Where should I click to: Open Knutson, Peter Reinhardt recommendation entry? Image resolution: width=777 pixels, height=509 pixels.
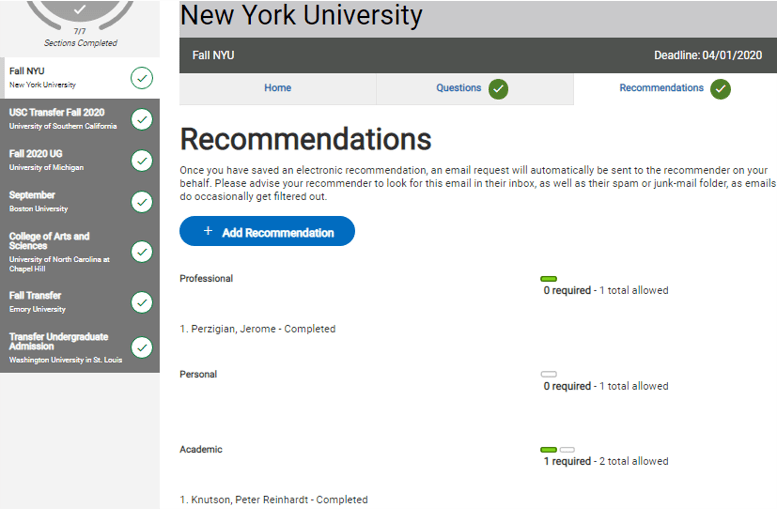tap(273, 500)
